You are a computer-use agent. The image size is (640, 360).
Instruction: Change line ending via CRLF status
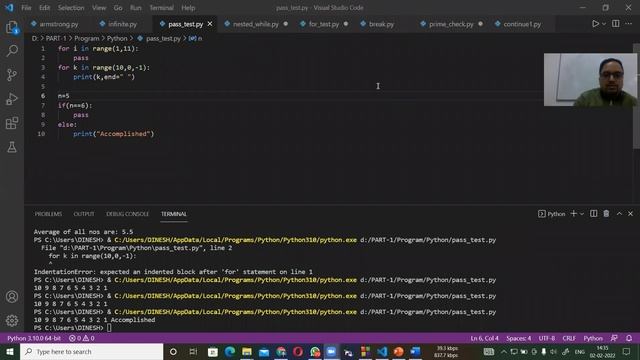pyautogui.click(x=569, y=338)
